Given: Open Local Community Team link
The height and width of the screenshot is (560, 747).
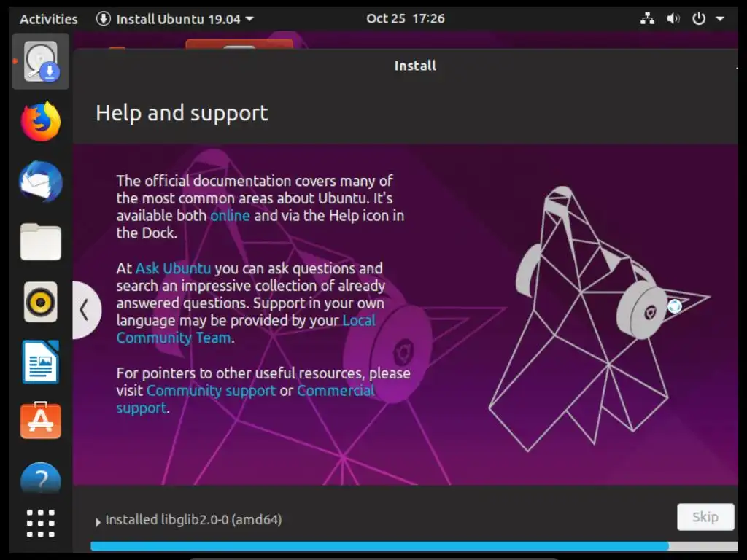Looking at the screenshot, I should [x=246, y=329].
